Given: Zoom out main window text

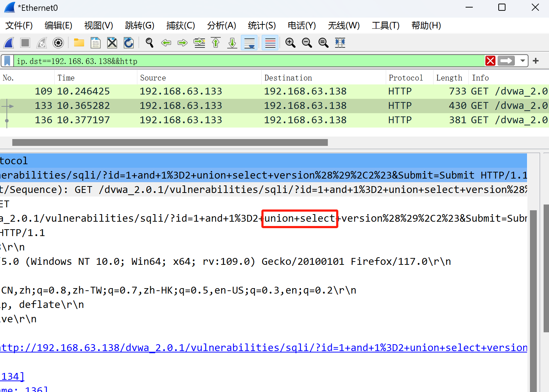Looking at the screenshot, I should [x=307, y=43].
